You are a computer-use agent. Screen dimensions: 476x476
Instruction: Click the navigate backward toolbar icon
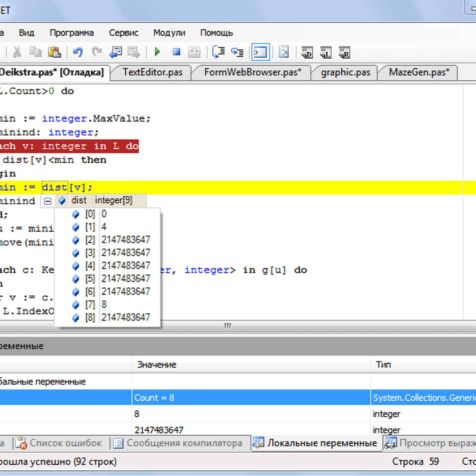(x=116, y=52)
